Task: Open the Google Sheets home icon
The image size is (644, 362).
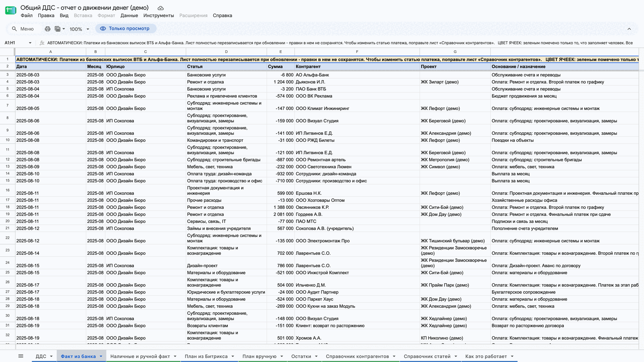Action: point(11,11)
